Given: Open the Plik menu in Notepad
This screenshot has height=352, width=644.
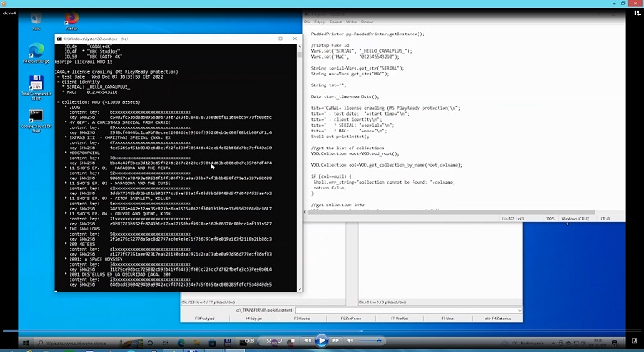Looking at the screenshot, I should 308,22.
